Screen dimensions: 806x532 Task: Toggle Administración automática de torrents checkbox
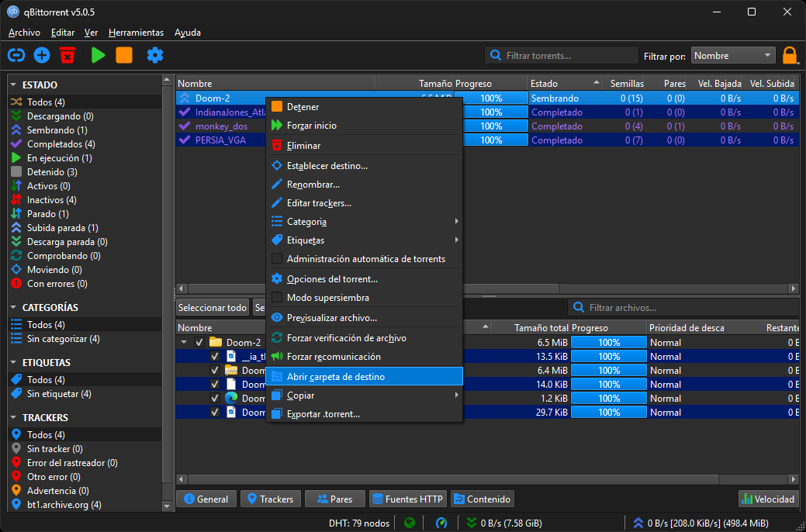(x=277, y=259)
